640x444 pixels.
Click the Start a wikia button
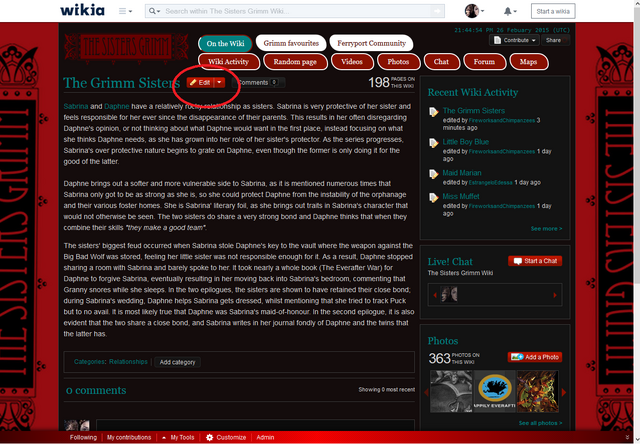[x=553, y=11]
